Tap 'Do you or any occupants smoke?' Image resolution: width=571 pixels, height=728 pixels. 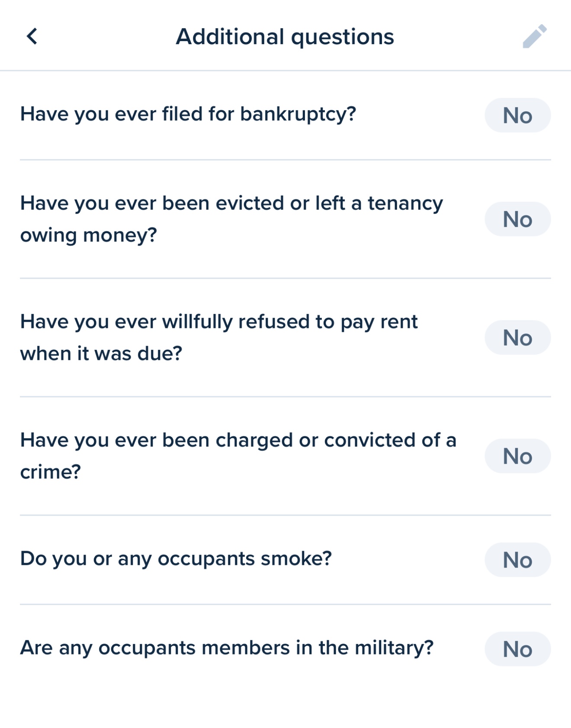coord(176,559)
